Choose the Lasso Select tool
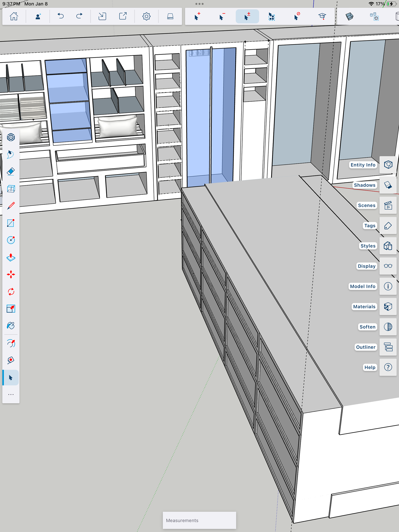Screen dimensions: 399x532 pyautogui.click(x=11, y=154)
